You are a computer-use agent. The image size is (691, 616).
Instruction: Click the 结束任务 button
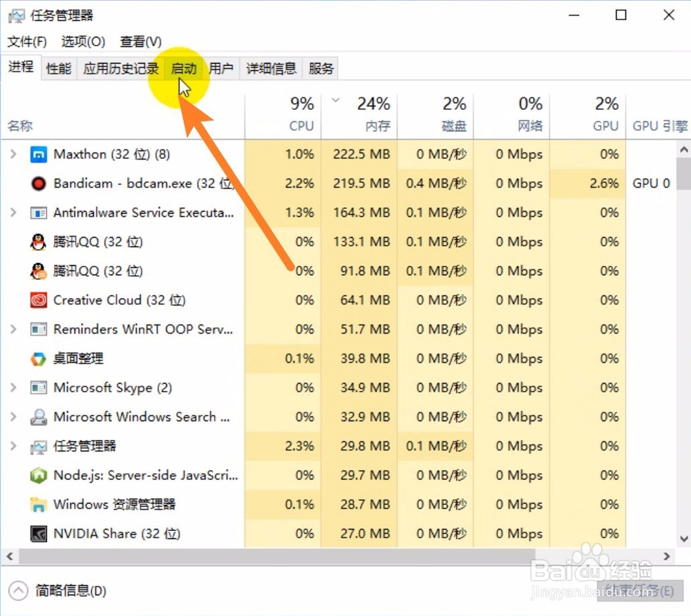[x=639, y=590]
